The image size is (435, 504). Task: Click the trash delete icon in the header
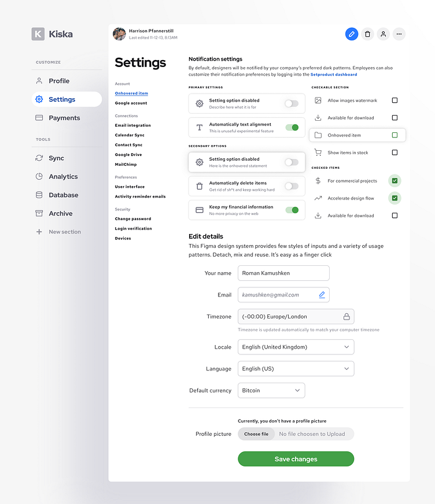click(368, 34)
